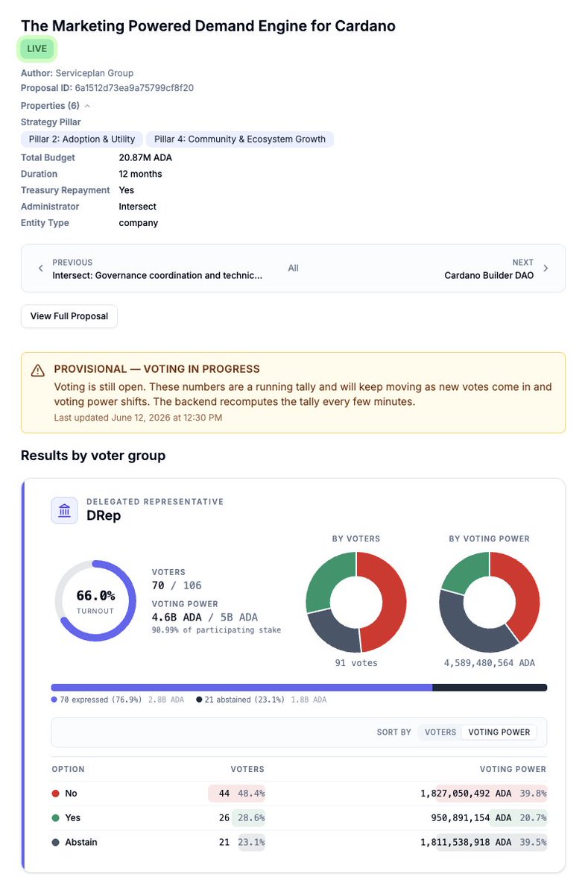The height and width of the screenshot is (895, 588).
Task: Click Administrator value Intersect
Action: (137, 207)
